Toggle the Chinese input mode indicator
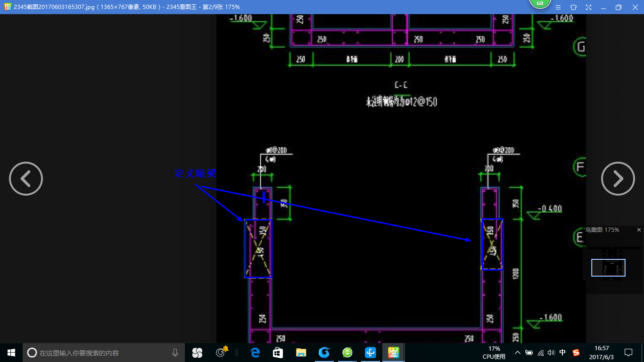This screenshot has width=644, height=362. click(562, 353)
